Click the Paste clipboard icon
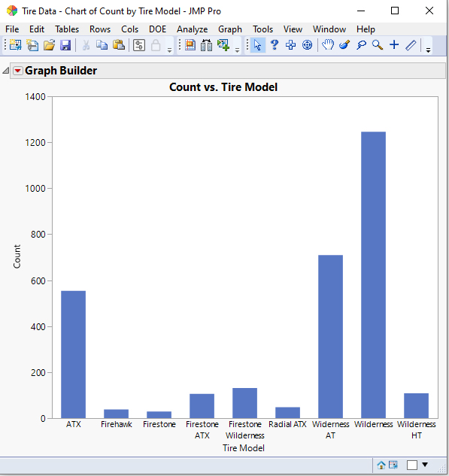 click(119, 45)
